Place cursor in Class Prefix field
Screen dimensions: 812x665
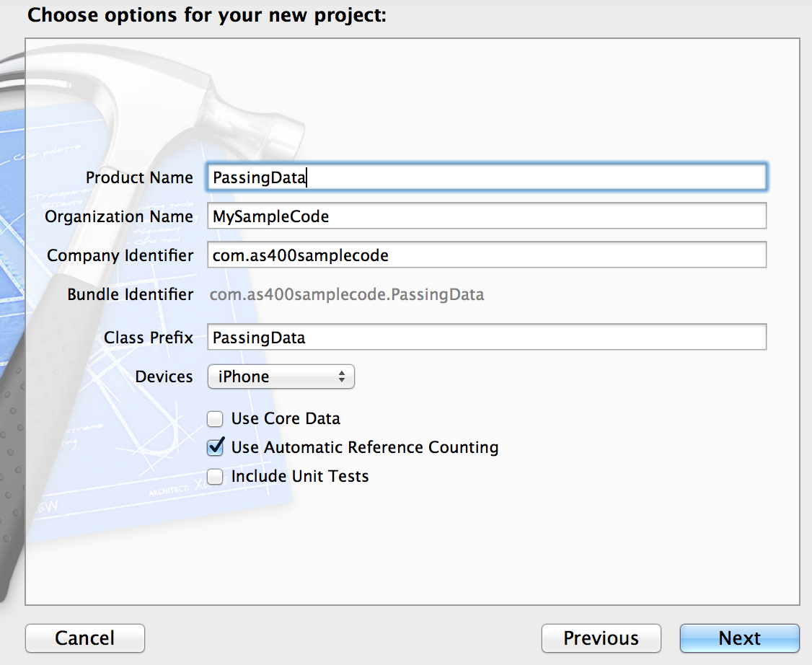487,337
